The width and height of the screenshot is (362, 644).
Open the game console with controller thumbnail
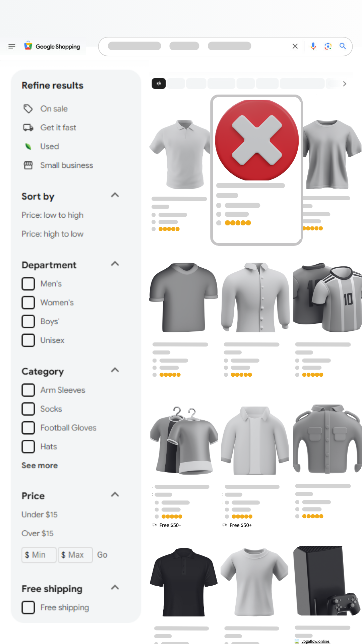click(x=327, y=581)
